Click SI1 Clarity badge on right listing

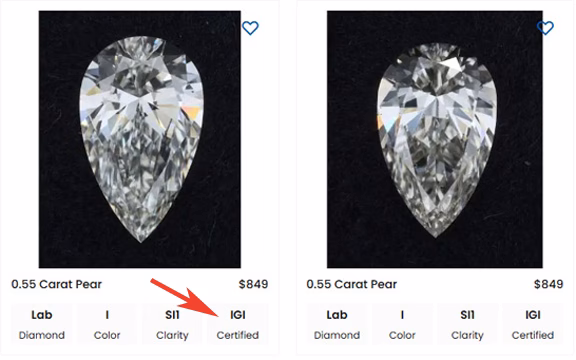tap(467, 324)
